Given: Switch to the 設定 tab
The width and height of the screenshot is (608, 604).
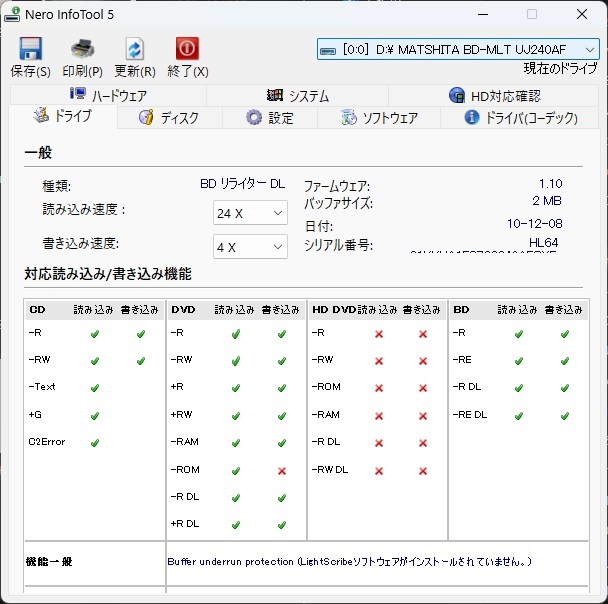Looking at the screenshot, I should tap(270, 117).
